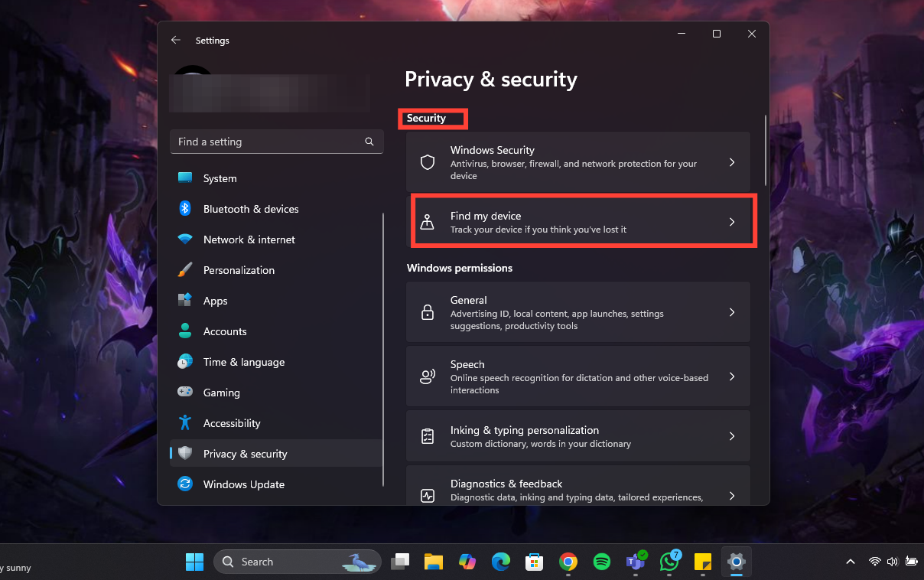Viewport: 924px width, 580px height.
Task: Open Microsoft Teams from the taskbar
Action: click(636, 562)
